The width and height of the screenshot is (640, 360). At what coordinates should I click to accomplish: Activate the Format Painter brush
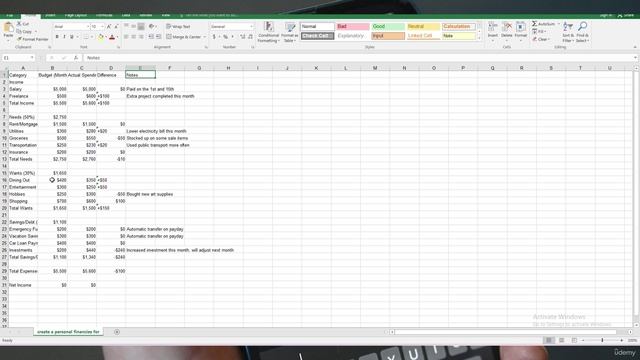[19, 39]
